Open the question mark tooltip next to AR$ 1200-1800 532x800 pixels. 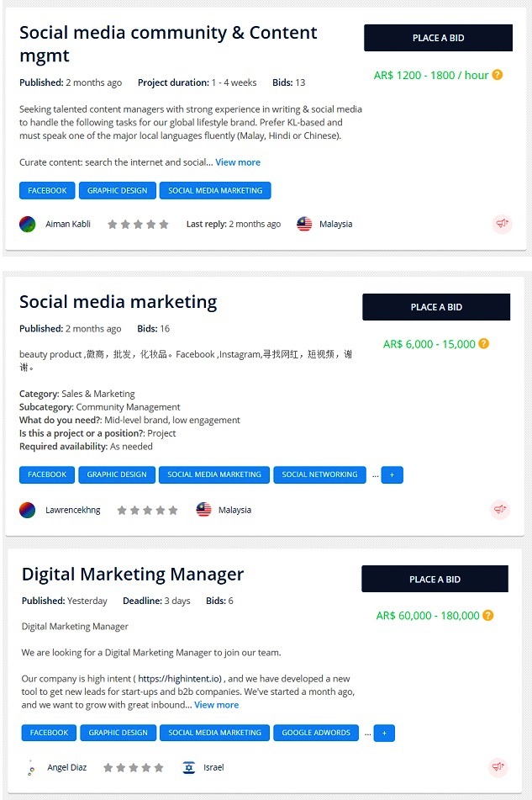click(498, 75)
